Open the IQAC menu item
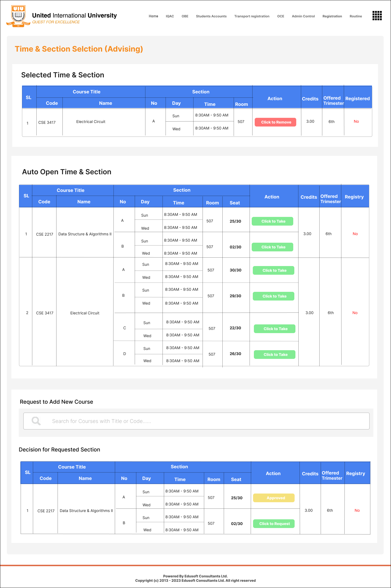This screenshot has height=588, width=391. click(x=170, y=16)
